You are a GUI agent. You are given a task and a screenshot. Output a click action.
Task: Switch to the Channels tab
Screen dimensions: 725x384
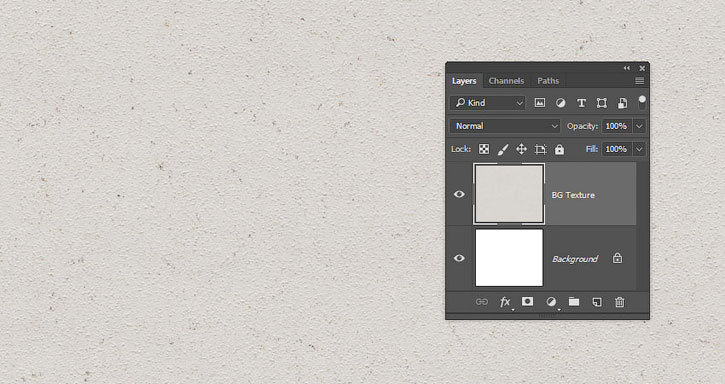506,81
